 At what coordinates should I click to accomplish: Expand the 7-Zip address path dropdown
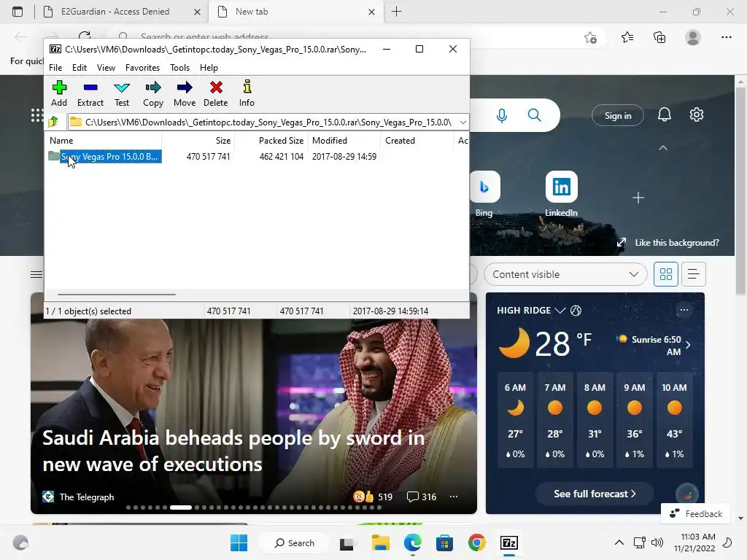462,122
